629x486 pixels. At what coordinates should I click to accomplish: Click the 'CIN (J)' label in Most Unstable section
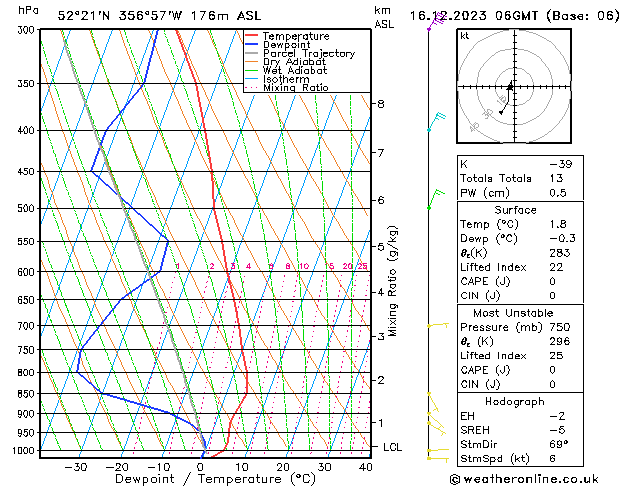[480, 384]
